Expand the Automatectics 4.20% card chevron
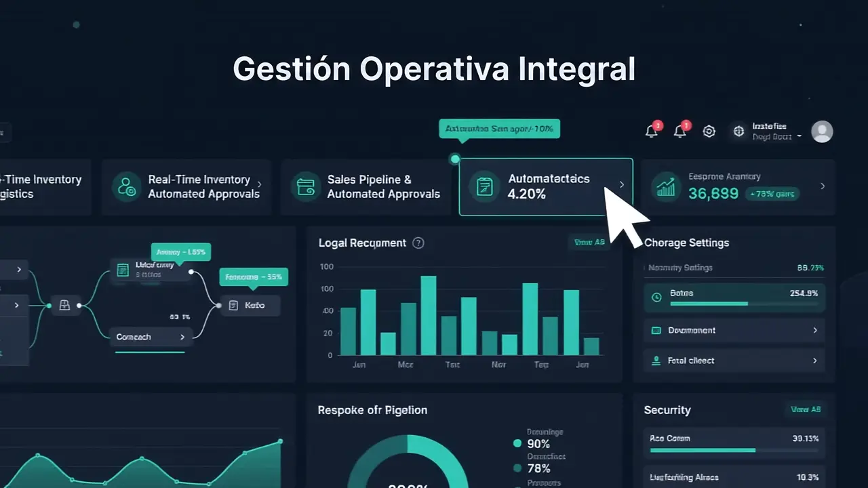The width and height of the screenshot is (868, 488). 622,184
